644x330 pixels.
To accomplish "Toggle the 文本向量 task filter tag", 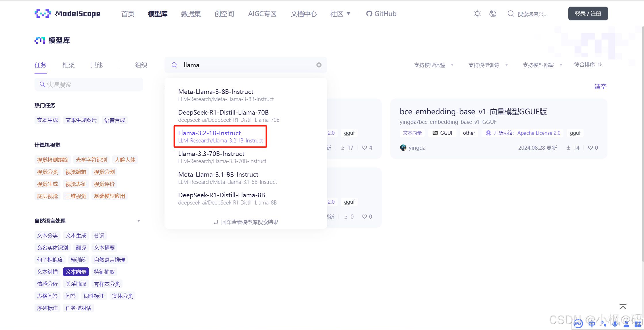I will (x=76, y=272).
